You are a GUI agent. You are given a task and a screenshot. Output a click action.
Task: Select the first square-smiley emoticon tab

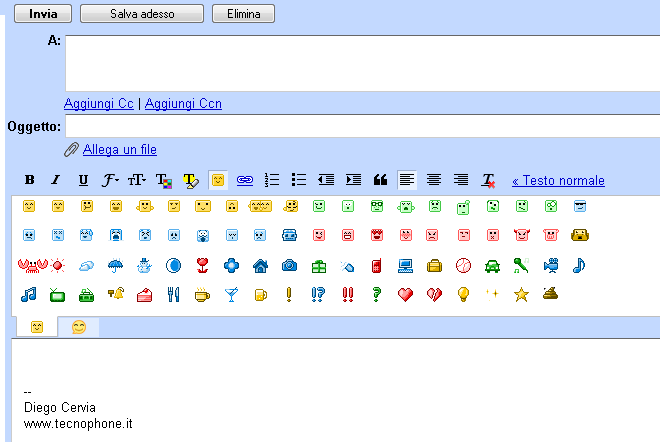pos(37,327)
